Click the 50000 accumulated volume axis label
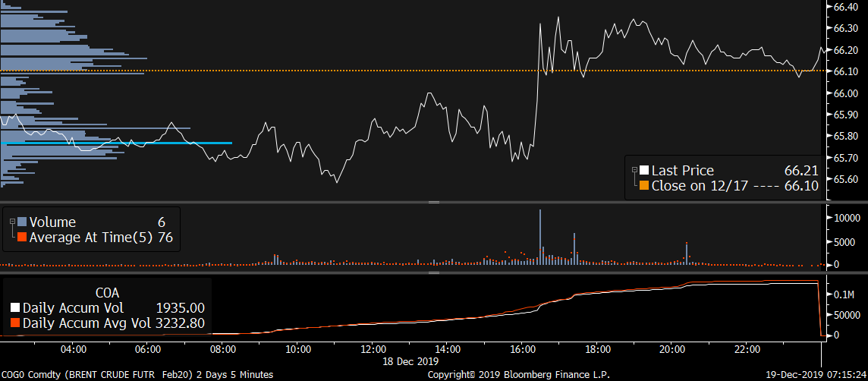 coord(847,314)
